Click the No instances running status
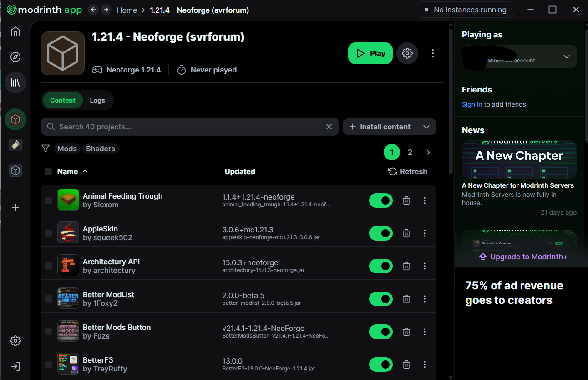 [465, 10]
